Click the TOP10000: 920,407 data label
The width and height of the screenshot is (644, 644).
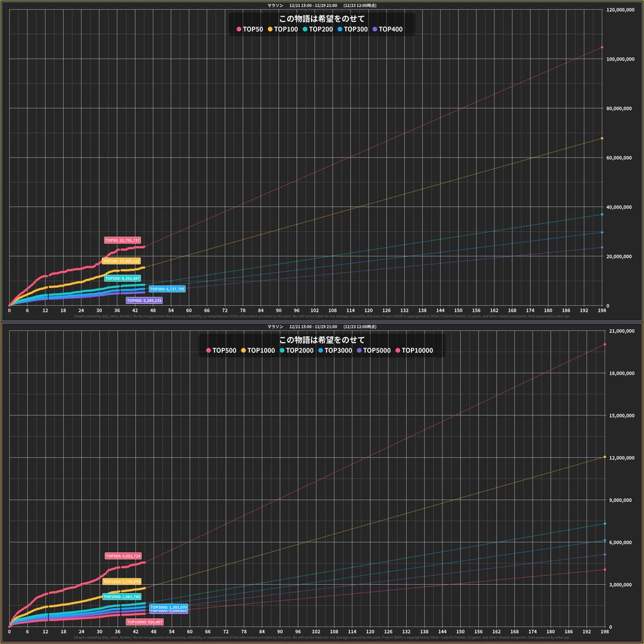point(144,622)
